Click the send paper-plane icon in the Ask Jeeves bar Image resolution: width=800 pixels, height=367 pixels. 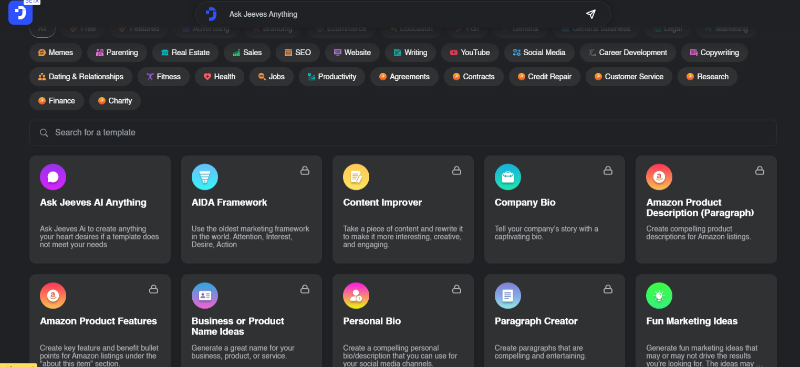click(590, 14)
